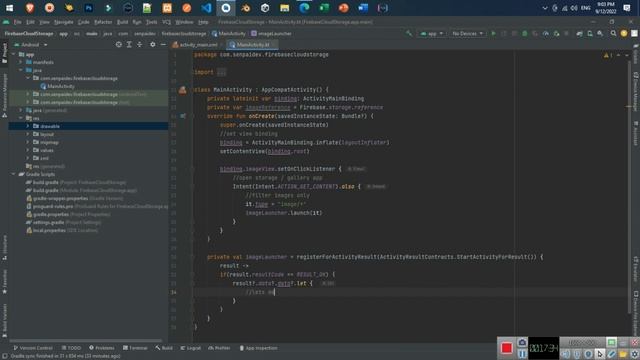Stop recording with the red square button
Screen dimensions: 640x360
pos(507,348)
